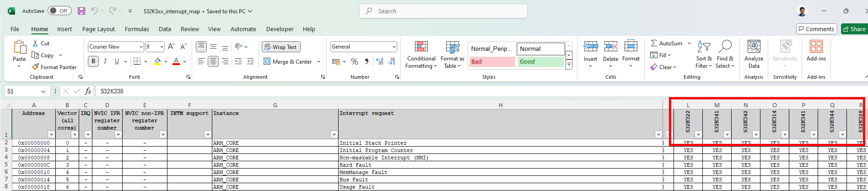This screenshot has width=868, height=191.
Task: Open the Find & Select menu
Action: 725,55
